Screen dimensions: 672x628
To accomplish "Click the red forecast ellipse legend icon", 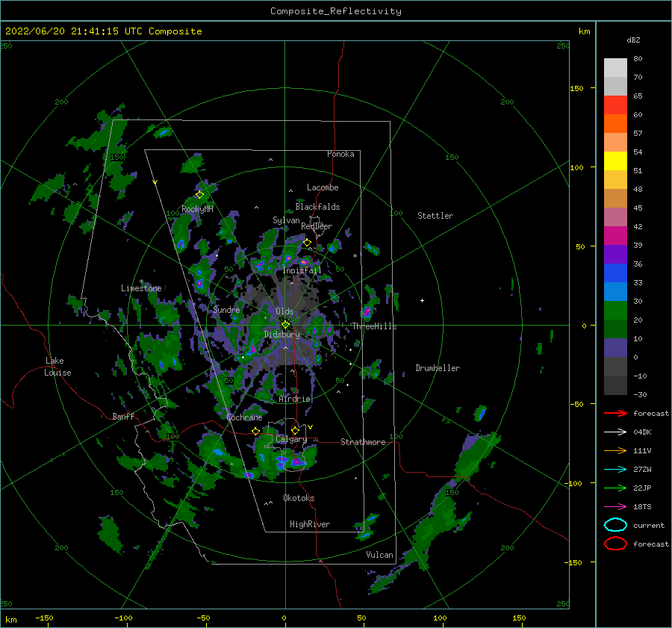I will click(615, 544).
